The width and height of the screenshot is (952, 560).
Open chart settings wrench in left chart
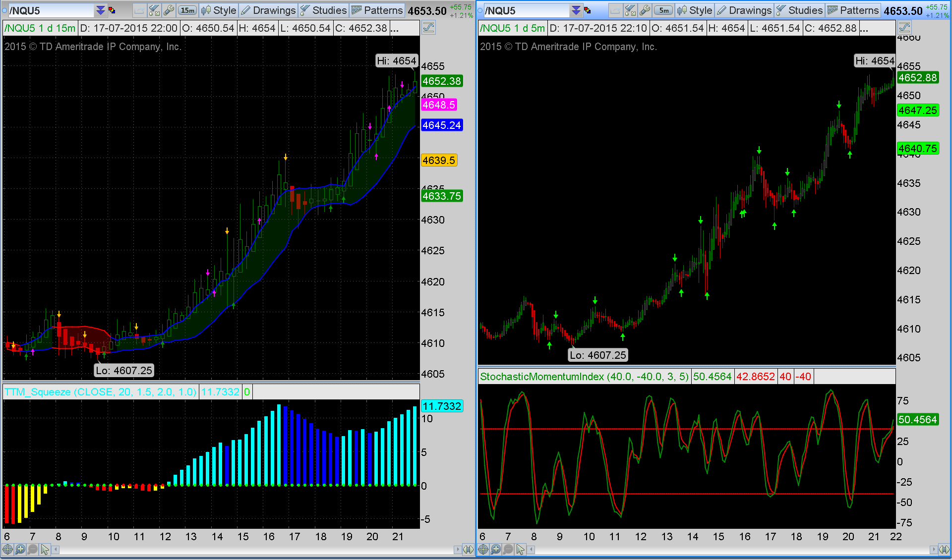click(169, 10)
